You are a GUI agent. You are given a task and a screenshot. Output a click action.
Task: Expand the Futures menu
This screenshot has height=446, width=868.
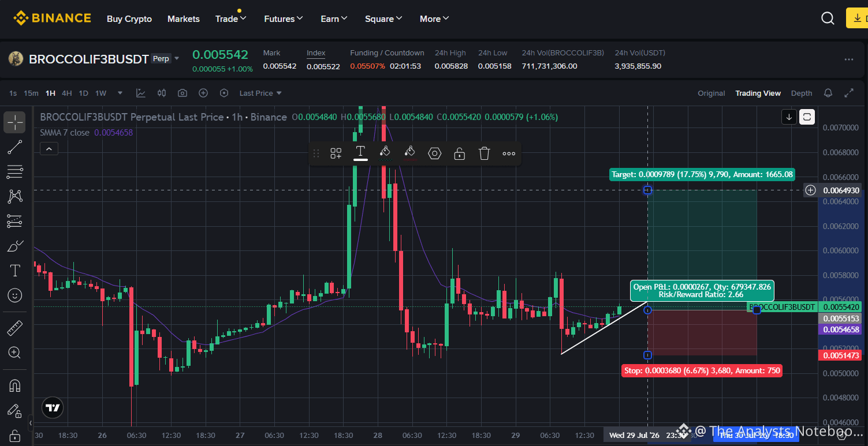(x=284, y=18)
